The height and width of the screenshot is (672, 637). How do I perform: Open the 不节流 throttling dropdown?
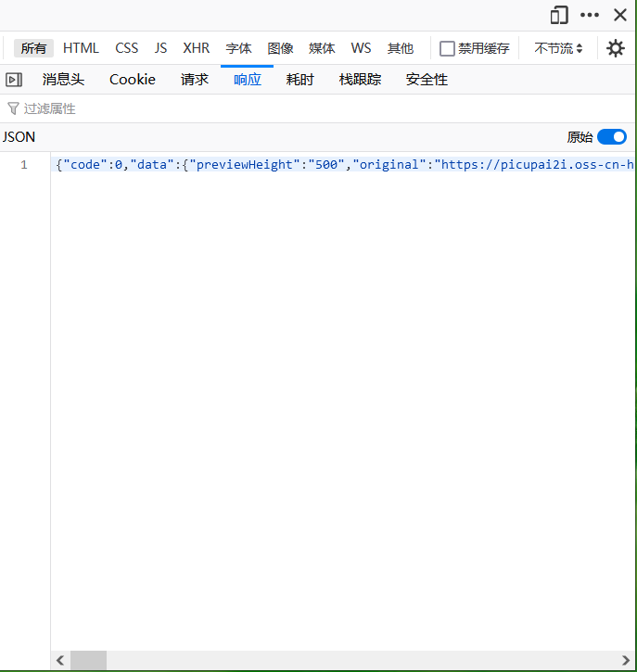tap(558, 48)
